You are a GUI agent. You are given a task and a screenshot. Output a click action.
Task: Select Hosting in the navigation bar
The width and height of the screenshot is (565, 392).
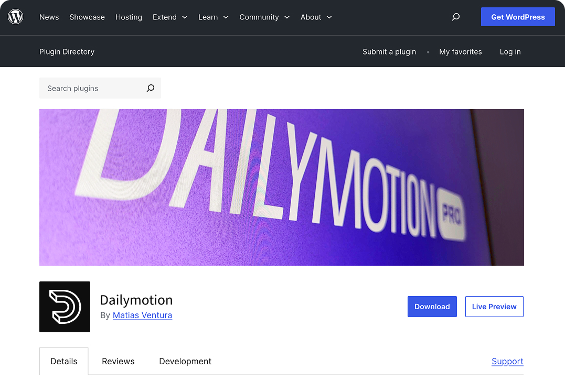click(x=129, y=17)
